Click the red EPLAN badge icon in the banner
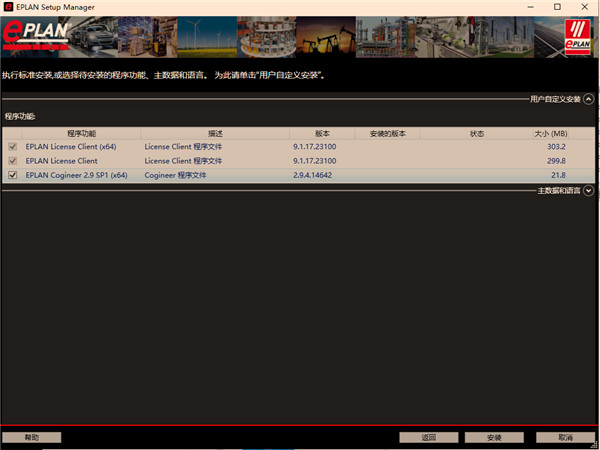 [578, 38]
